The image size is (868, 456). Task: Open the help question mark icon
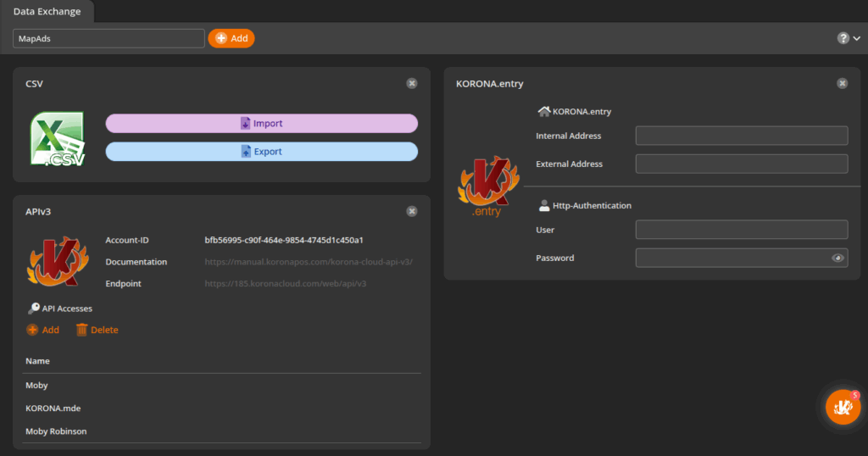point(843,38)
